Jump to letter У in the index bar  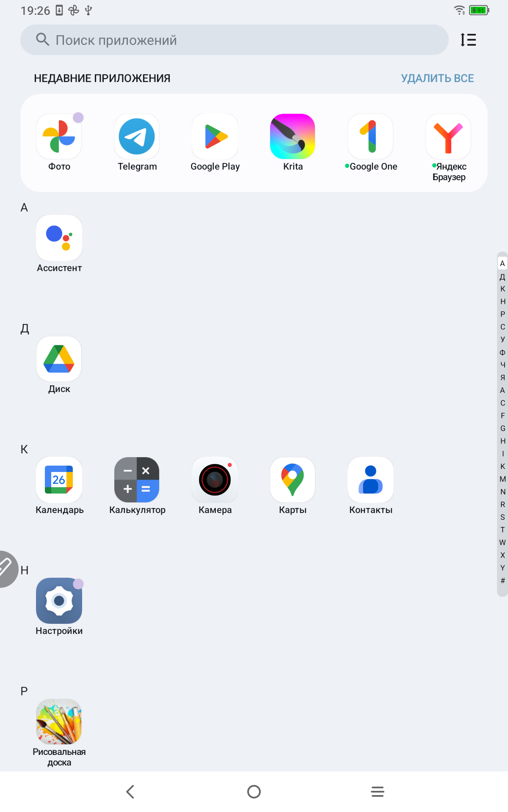pos(502,340)
